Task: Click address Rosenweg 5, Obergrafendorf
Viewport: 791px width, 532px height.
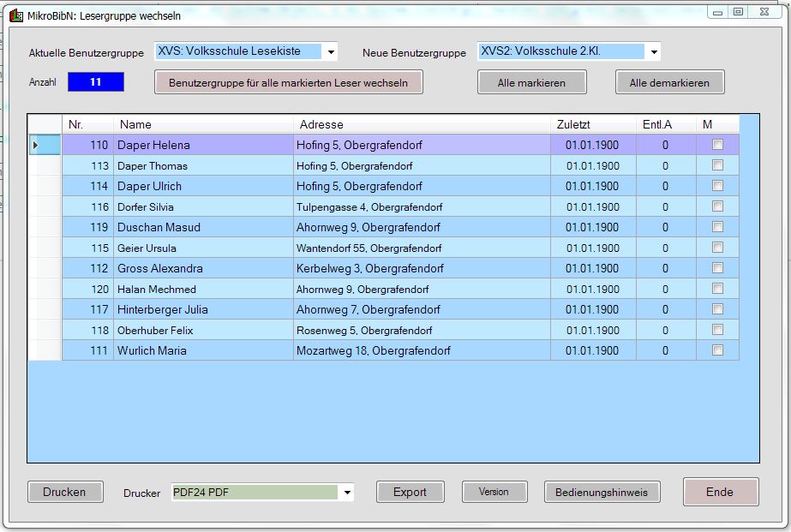Action: pos(422,330)
